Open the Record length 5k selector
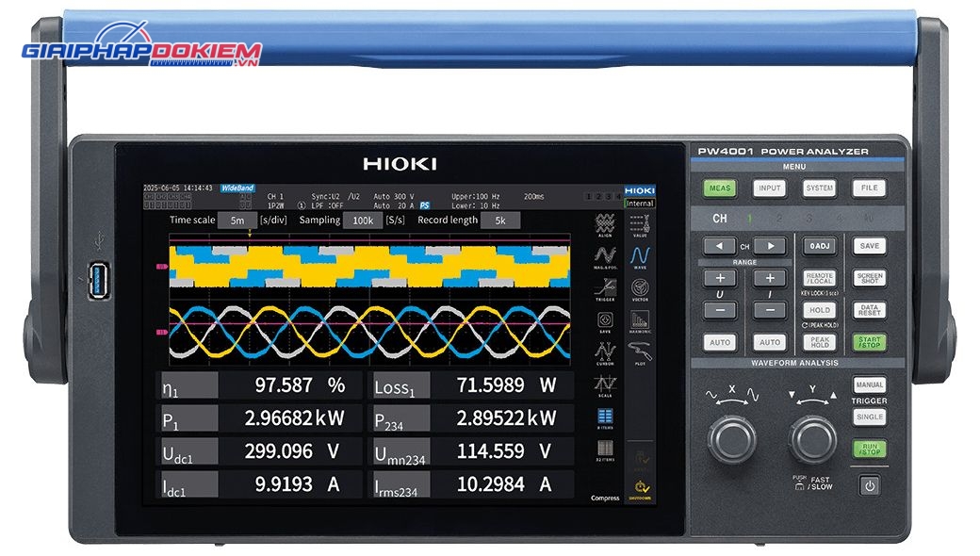 click(500, 221)
